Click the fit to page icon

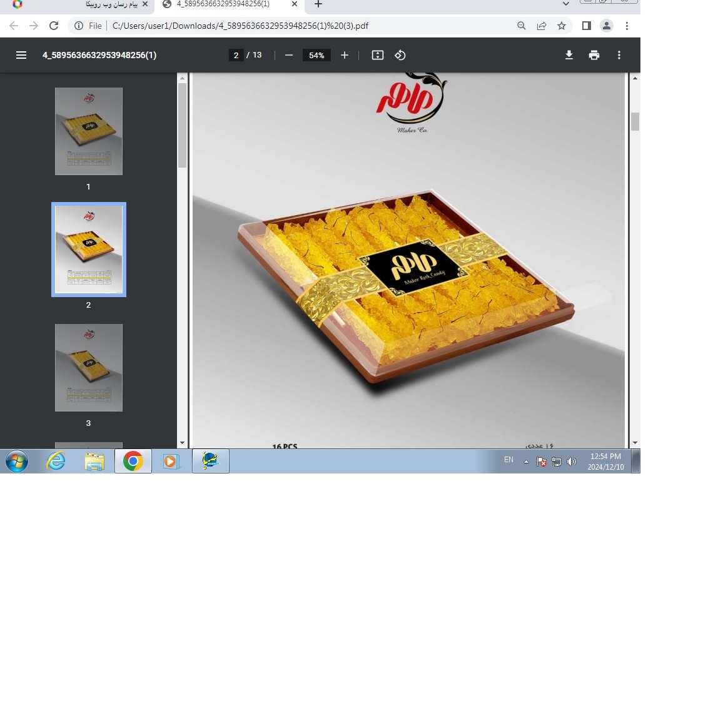click(378, 55)
